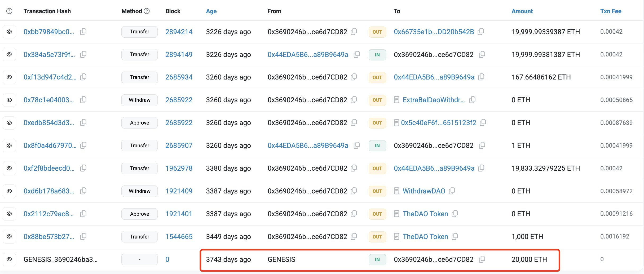Select the From column header
644x274 pixels.
(x=274, y=11)
